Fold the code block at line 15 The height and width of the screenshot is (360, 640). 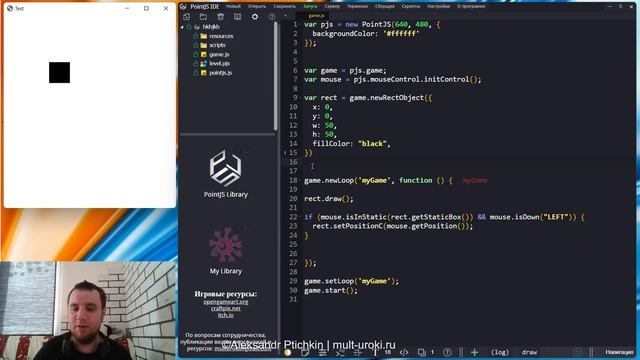(285, 153)
